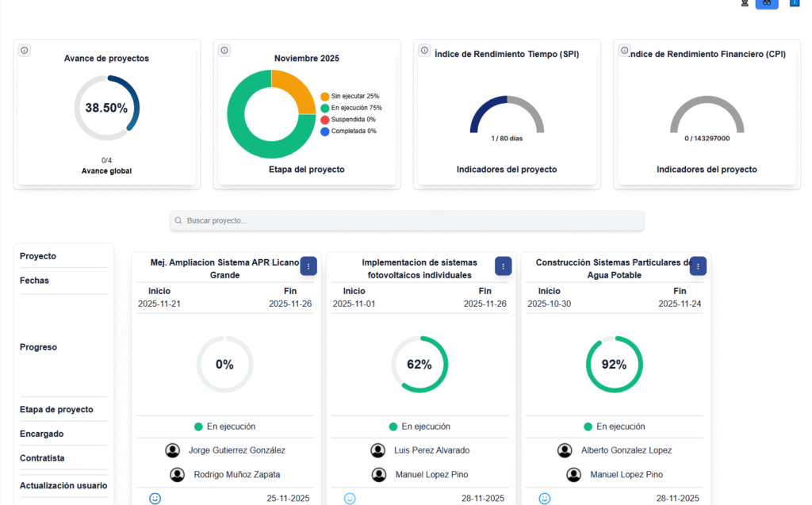Click the glasses icon button at top right

[x=767, y=3]
